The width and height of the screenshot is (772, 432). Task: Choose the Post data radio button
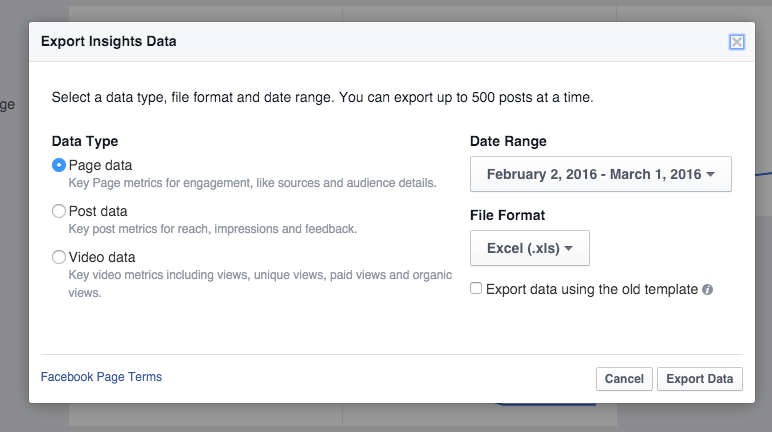click(x=59, y=211)
